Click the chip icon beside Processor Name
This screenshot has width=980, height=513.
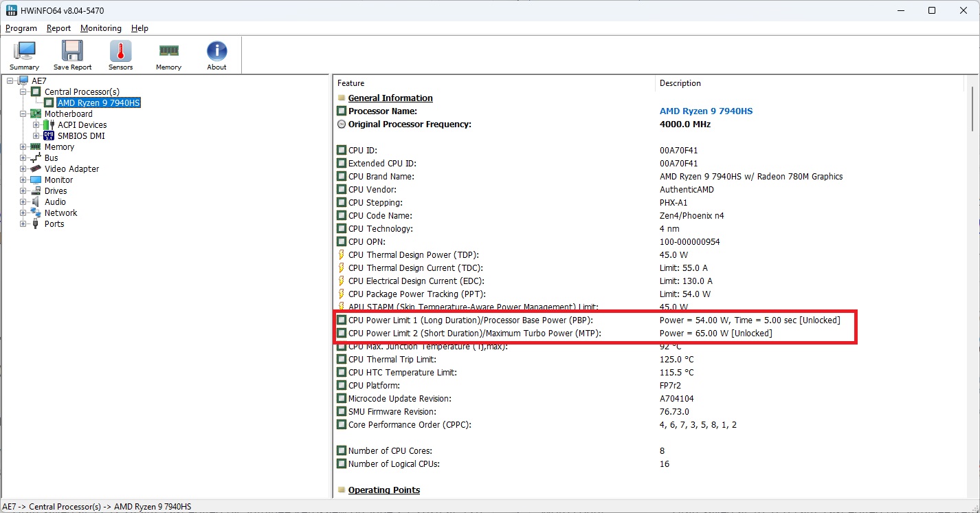pos(342,111)
